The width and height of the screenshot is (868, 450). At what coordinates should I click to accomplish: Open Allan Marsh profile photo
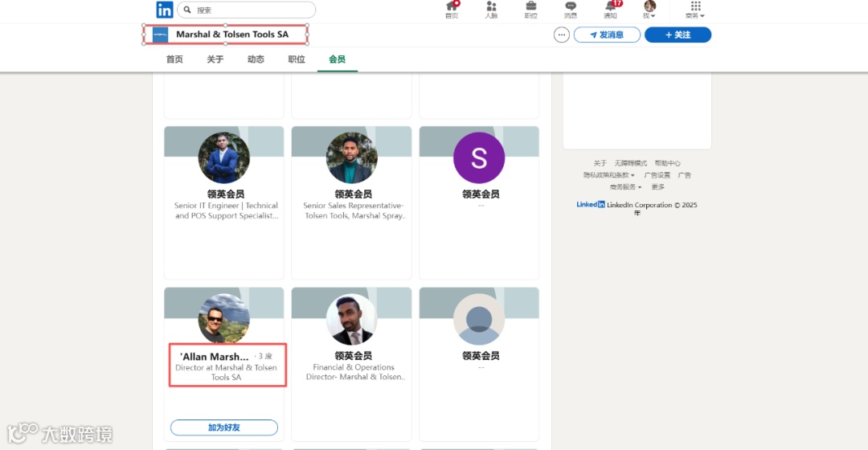(223, 319)
